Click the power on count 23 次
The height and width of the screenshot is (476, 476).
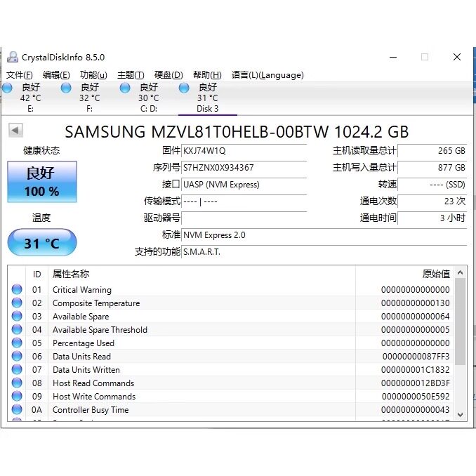[x=432, y=201]
